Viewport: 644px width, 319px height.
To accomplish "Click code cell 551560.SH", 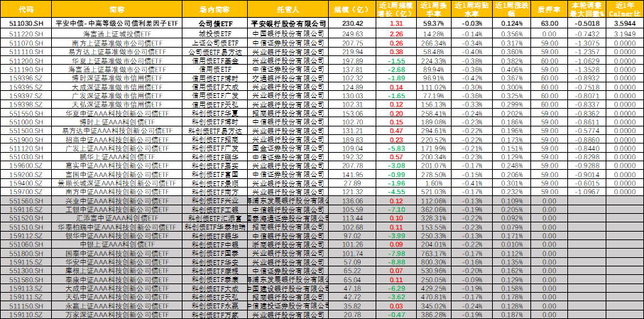I will (x=26, y=201).
